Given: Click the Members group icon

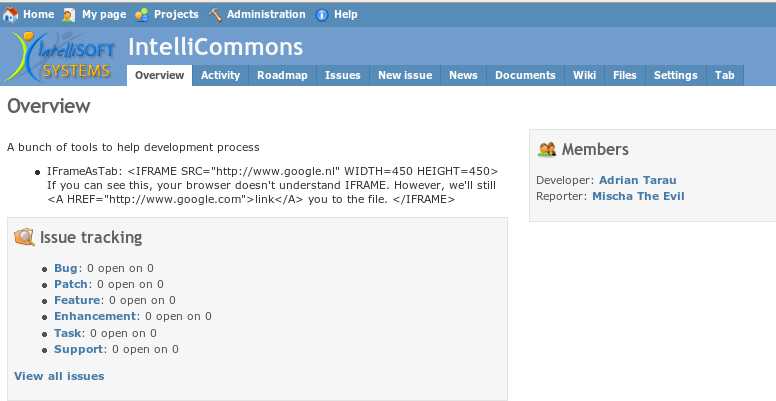Looking at the screenshot, I should click(x=547, y=149).
